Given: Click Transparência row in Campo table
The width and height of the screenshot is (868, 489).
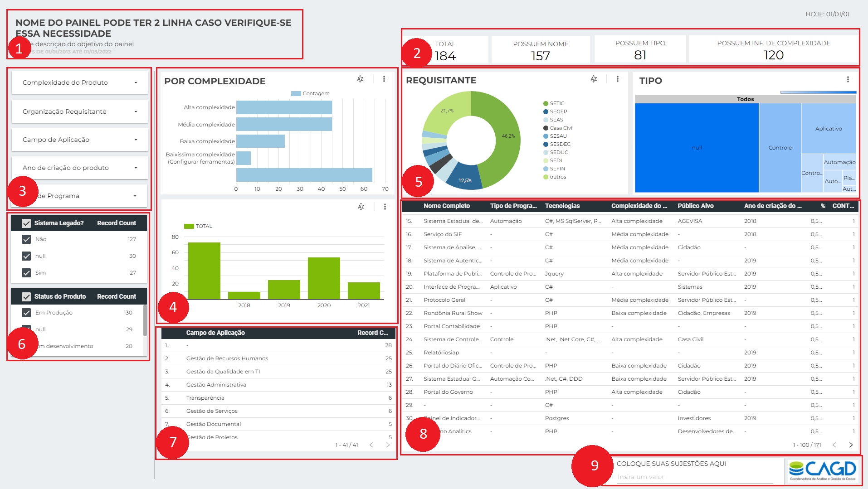Looking at the screenshot, I should (x=278, y=398).
